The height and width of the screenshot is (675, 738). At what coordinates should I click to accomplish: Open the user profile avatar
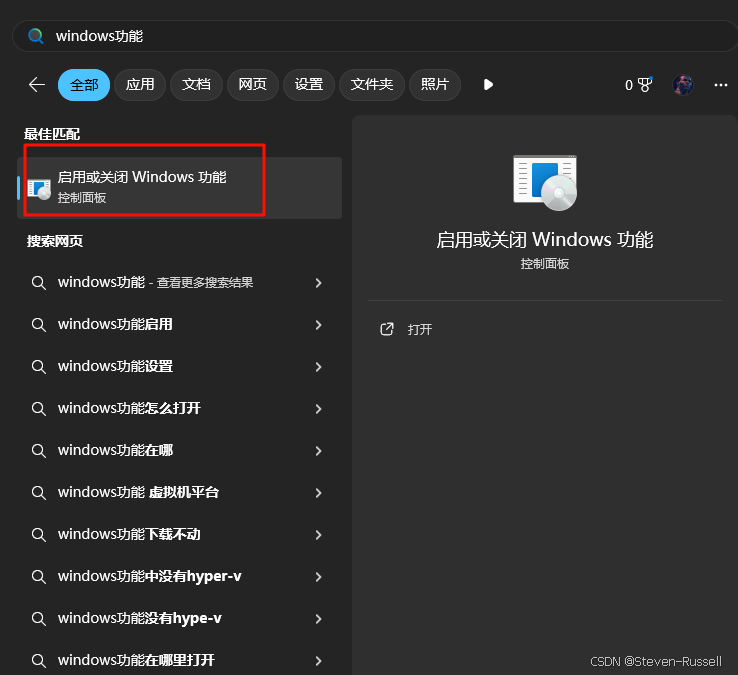click(x=682, y=85)
